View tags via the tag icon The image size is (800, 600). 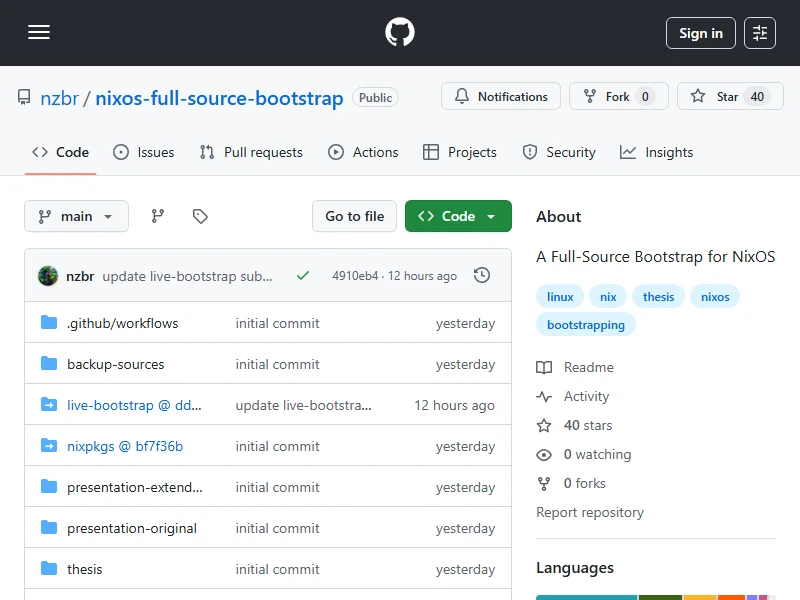coord(200,216)
